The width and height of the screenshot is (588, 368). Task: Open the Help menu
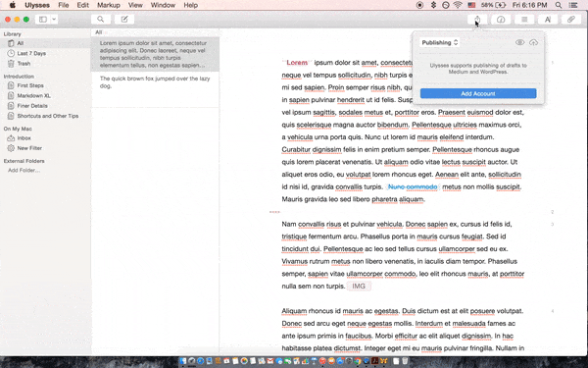point(190,5)
